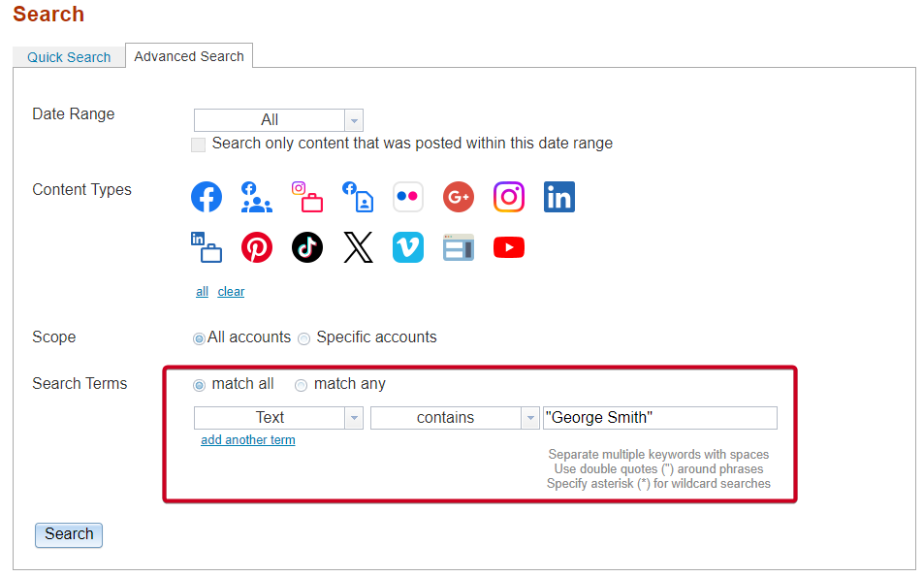Select the TikTok content type icon
Screen dimensions: 924x577
pyautogui.click(x=307, y=247)
